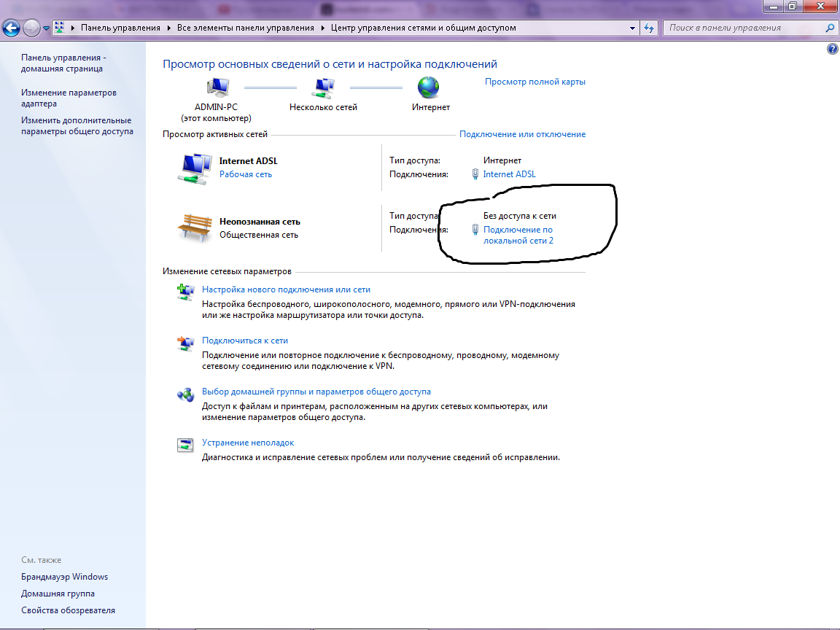Click the Неопознанная сеть name text
This screenshot has height=630, width=840.
(x=260, y=221)
